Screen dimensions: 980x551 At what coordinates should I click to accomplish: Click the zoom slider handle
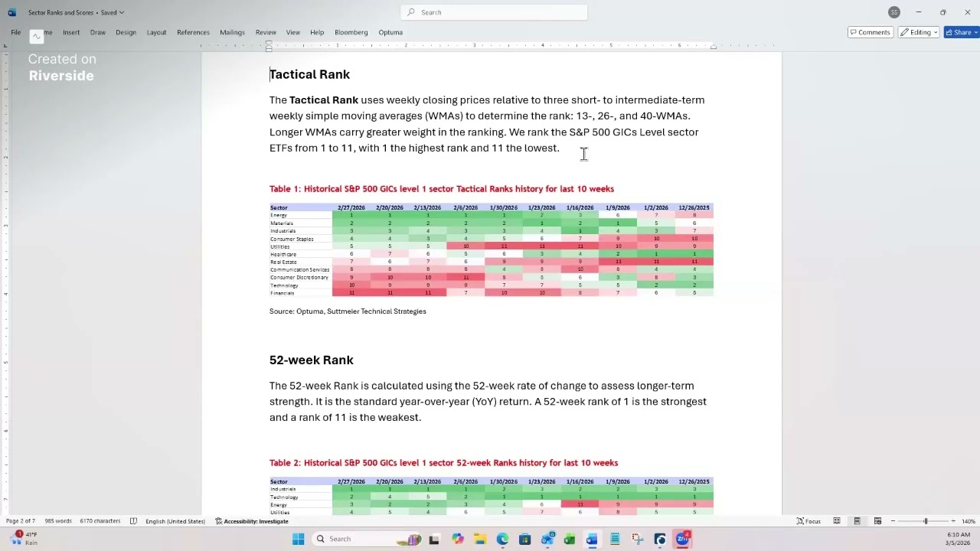[x=925, y=521]
